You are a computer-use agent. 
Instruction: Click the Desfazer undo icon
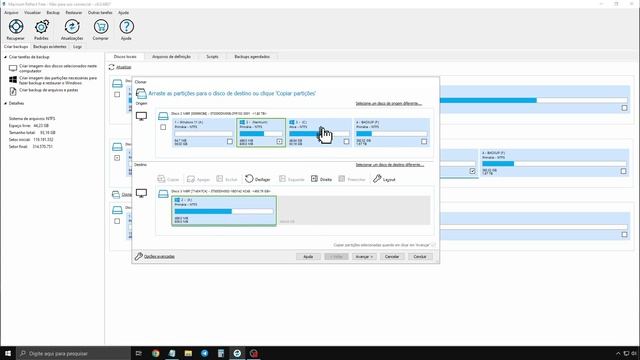249,179
